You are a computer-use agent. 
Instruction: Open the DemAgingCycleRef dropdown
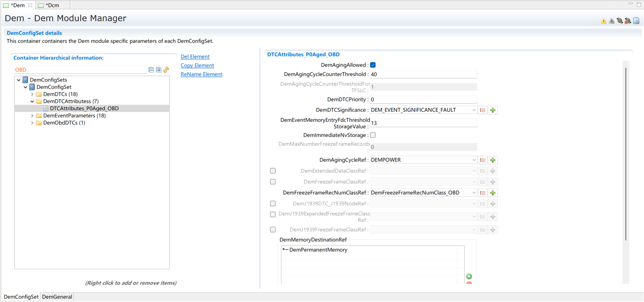pos(474,160)
